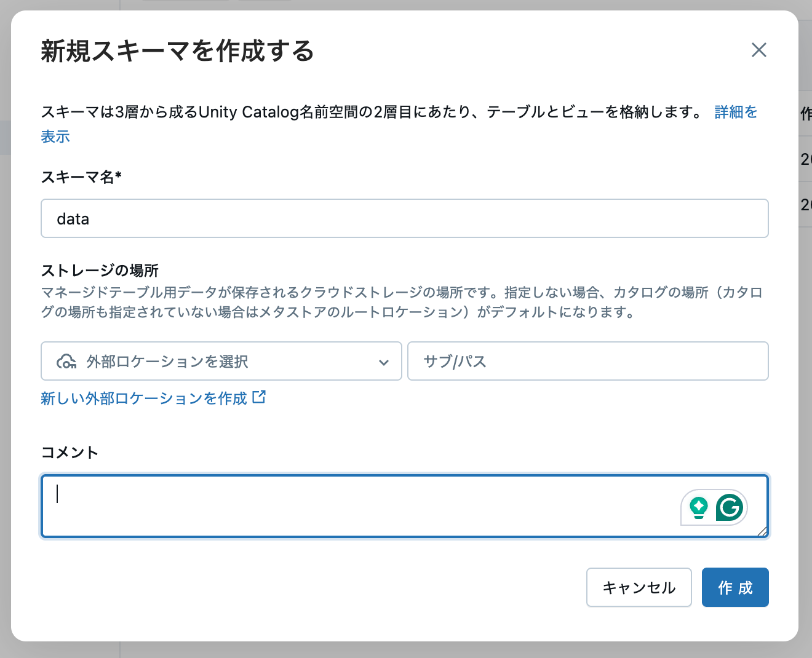This screenshot has height=658, width=812.
Task: Click the スキーマ名* field label
Action: coord(81,177)
